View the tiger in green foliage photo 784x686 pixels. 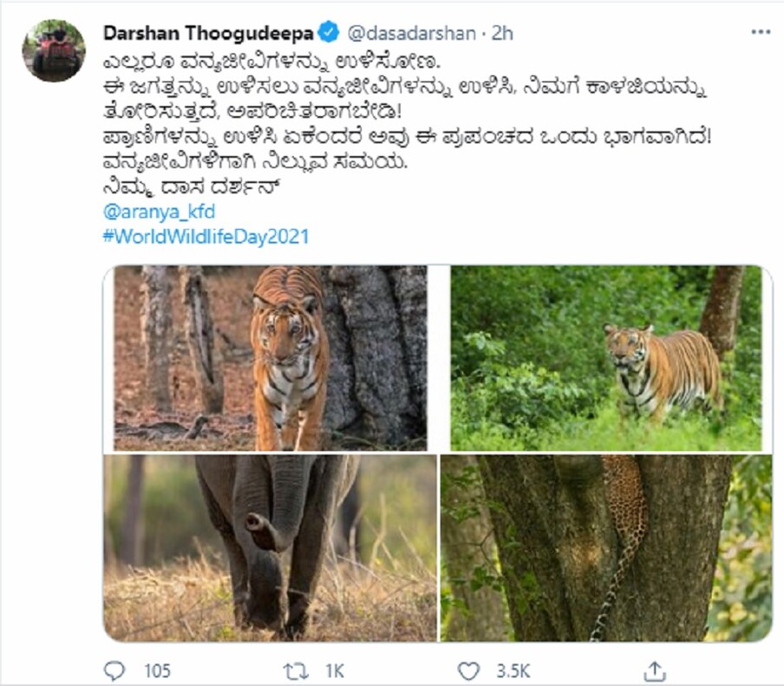point(606,358)
